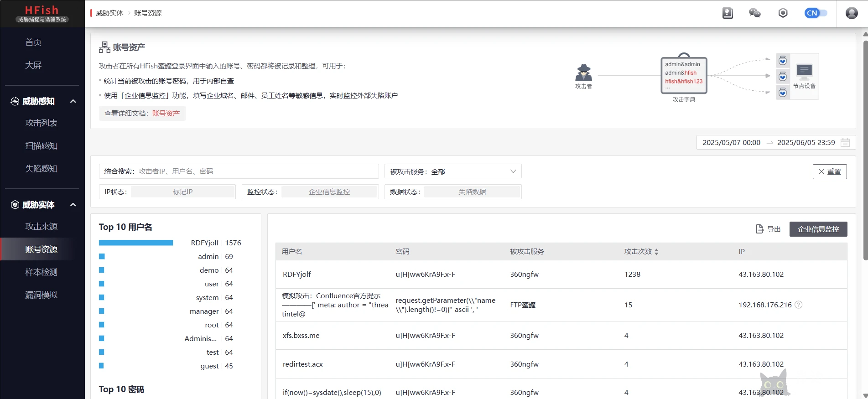Image resolution: width=868 pixels, height=399 pixels.
Task: Open the 账号资产 documentation link
Action: pos(166,114)
